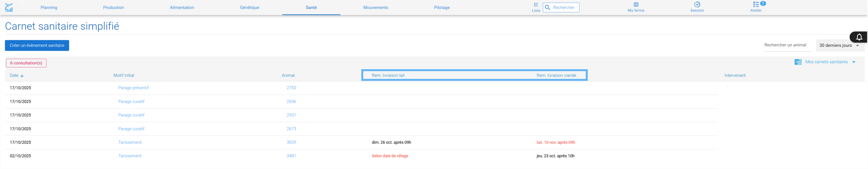
Task: Click the app logo icon
Action: 9,7
